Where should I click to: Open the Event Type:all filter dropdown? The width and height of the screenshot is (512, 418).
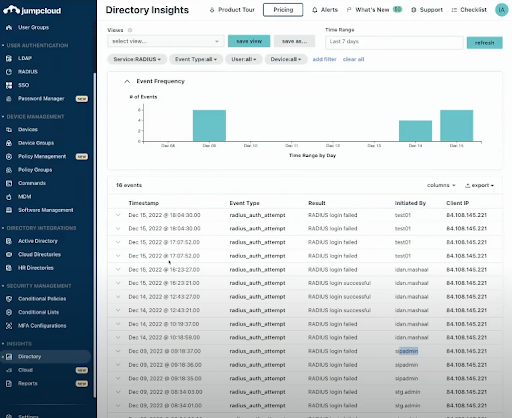[196, 59]
